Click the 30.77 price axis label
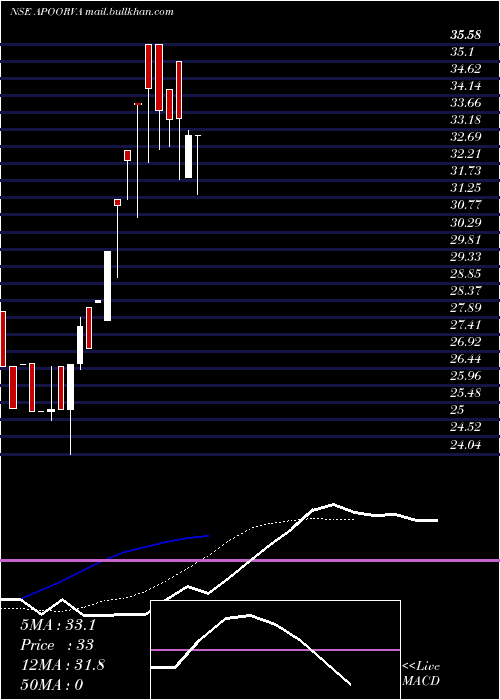This screenshot has width=500, height=700. 466,205
